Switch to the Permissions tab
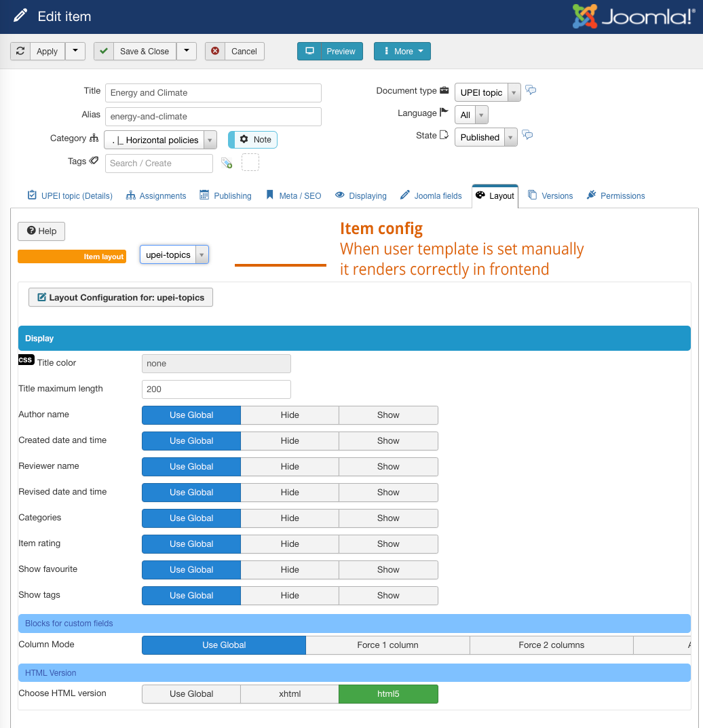The height and width of the screenshot is (728, 703). pos(615,196)
